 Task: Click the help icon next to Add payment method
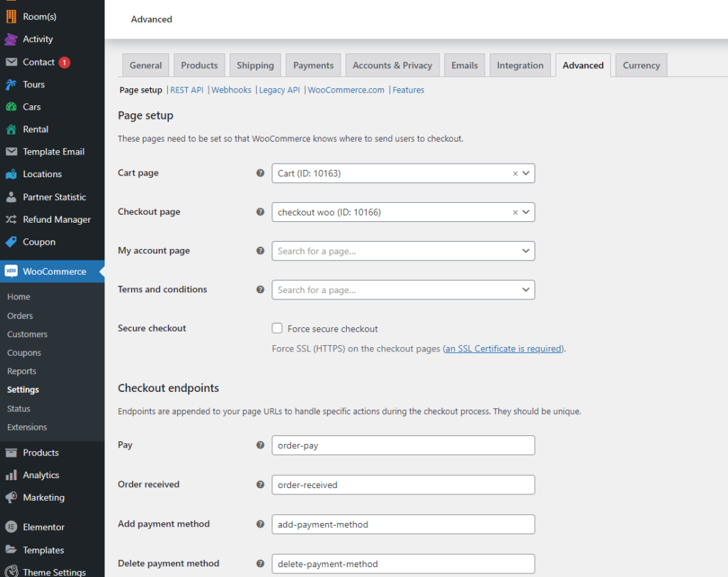point(260,524)
